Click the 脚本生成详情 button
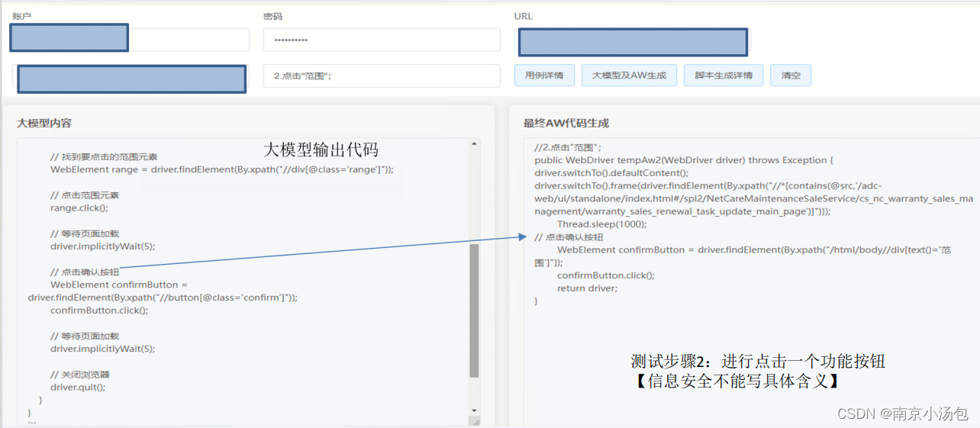The height and width of the screenshot is (428, 980). [724, 76]
